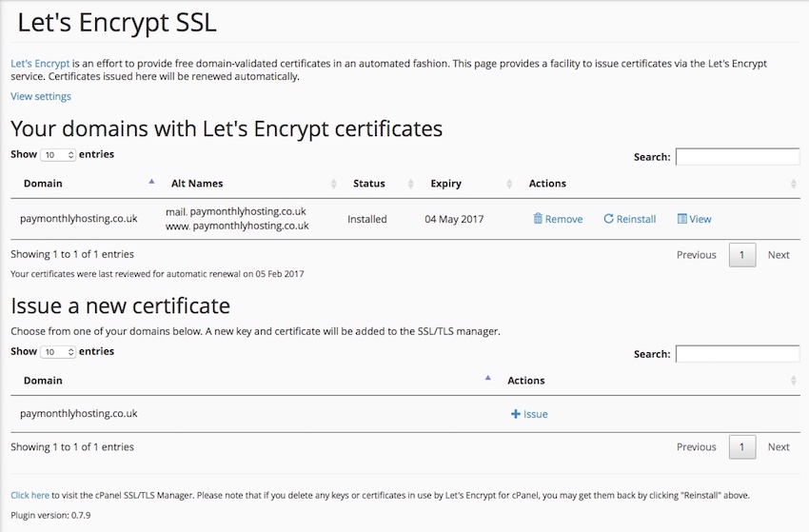The width and height of the screenshot is (809, 532).
Task: Open the Let's Encrypt link
Action: pos(40,64)
